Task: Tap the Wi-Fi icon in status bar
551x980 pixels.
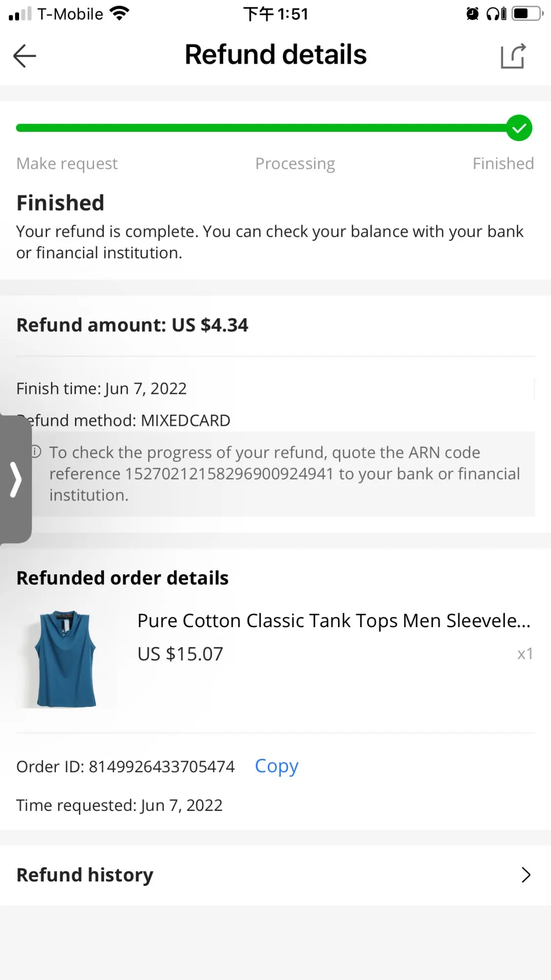Action: click(x=120, y=13)
